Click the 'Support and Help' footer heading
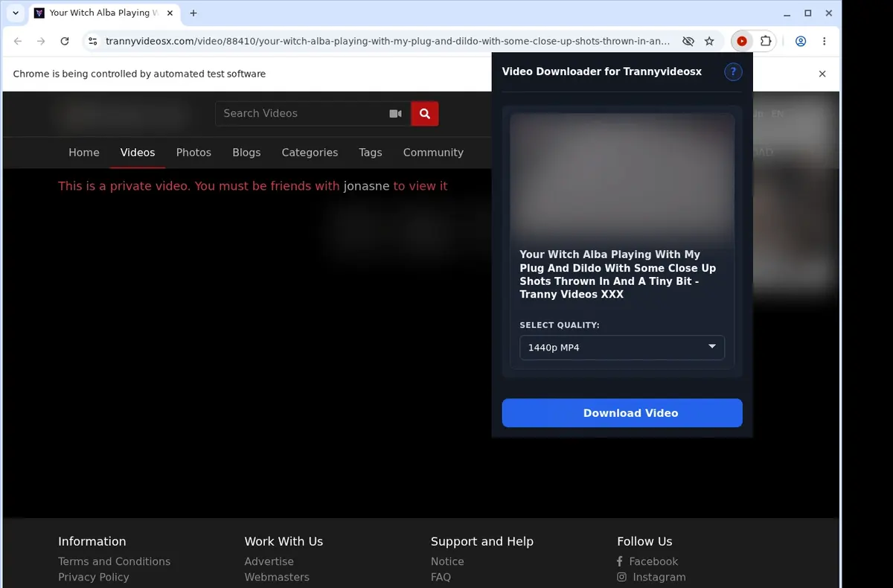The height and width of the screenshot is (588, 893). [482, 541]
